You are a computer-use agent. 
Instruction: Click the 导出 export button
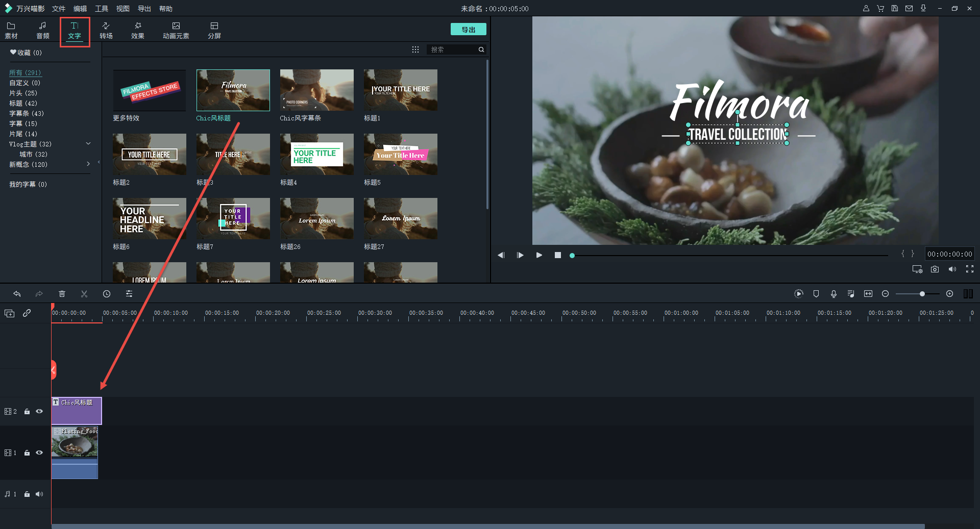click(468, 30)
